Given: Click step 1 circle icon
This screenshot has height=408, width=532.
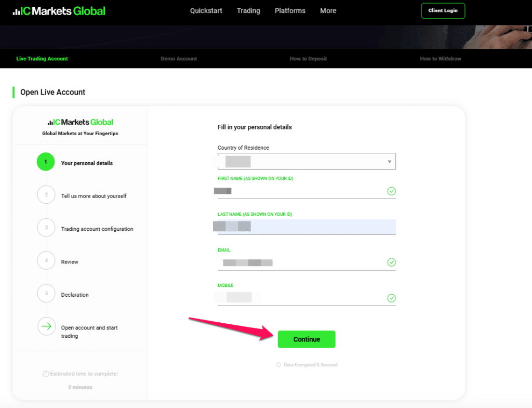Looking at the screenshot, I should point(46,162).
